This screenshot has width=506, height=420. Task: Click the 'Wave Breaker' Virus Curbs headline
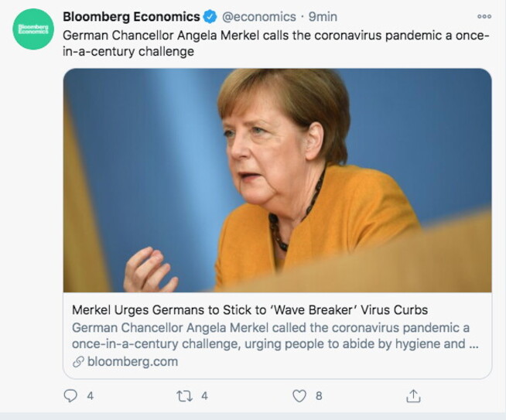click(249, 310)
